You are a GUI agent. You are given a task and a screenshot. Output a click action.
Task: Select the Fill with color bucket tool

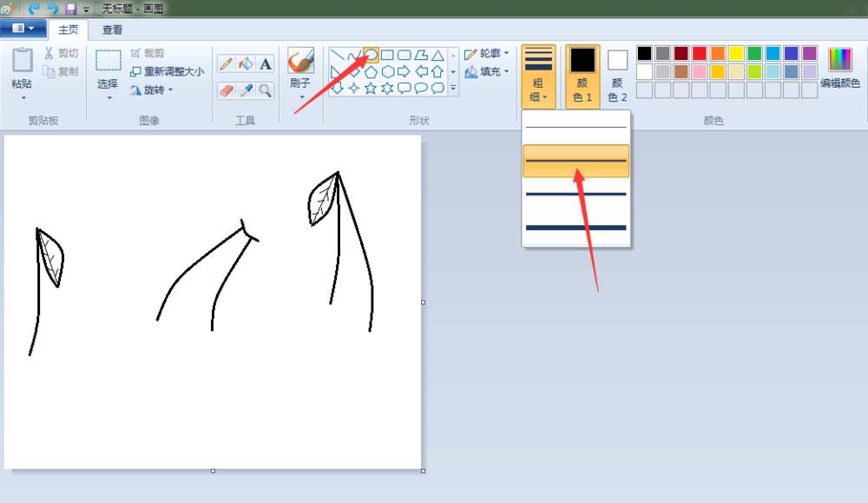[246, 63]
